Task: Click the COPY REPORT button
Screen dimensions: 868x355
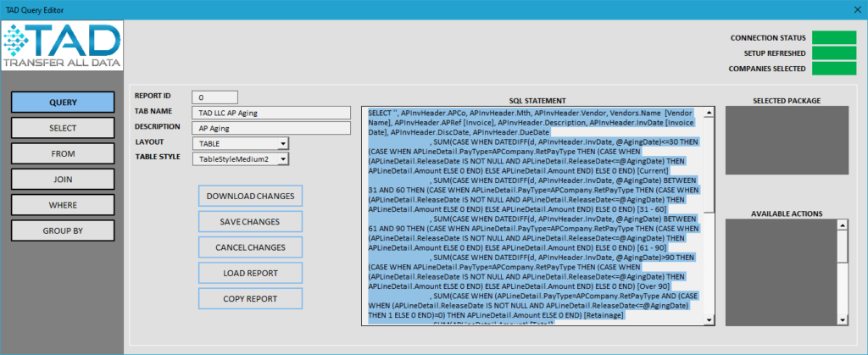Action: pos(250,298)
